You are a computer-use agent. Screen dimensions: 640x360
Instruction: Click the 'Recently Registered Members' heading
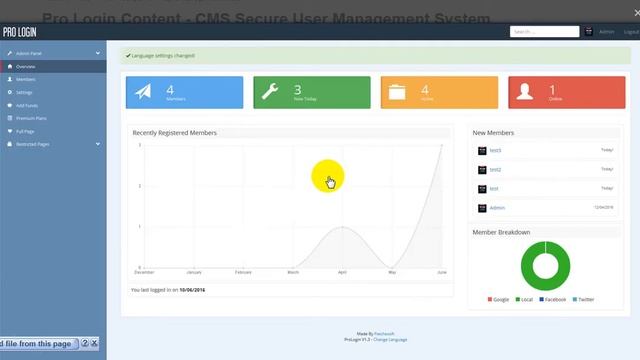(x=174, y=133)
